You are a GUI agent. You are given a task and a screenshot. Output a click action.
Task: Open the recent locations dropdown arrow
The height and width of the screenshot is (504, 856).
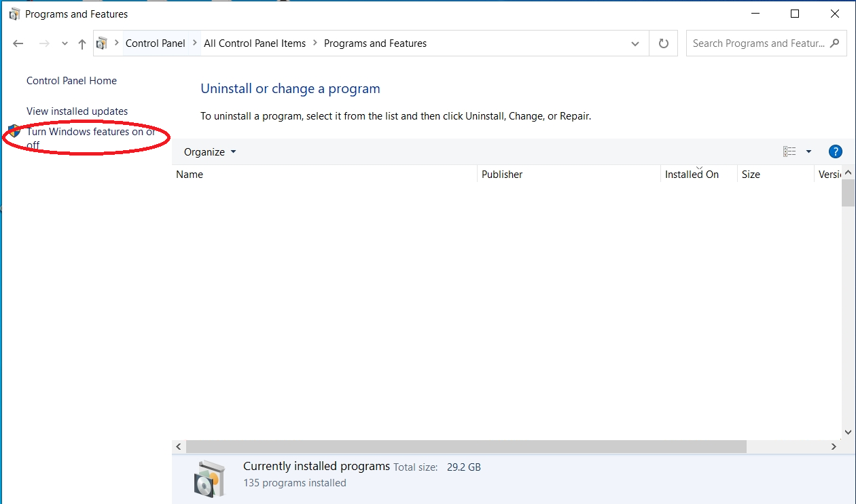coord(65,43)
